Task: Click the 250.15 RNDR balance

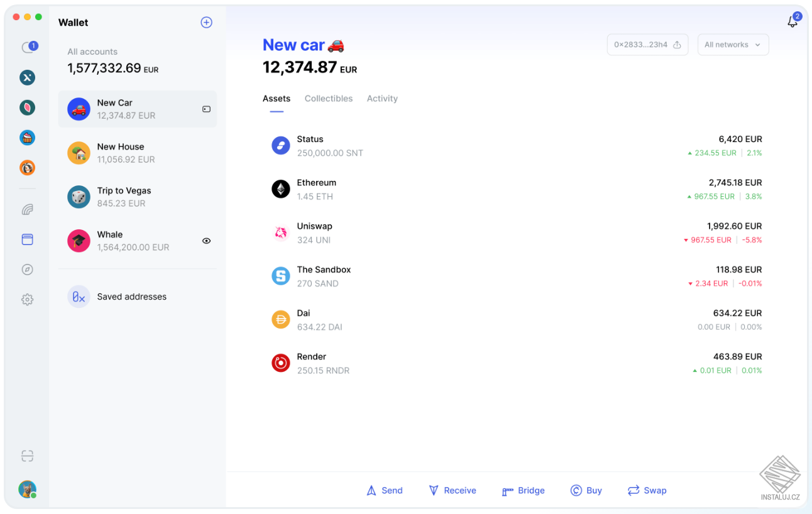Action: coord(324,371)
